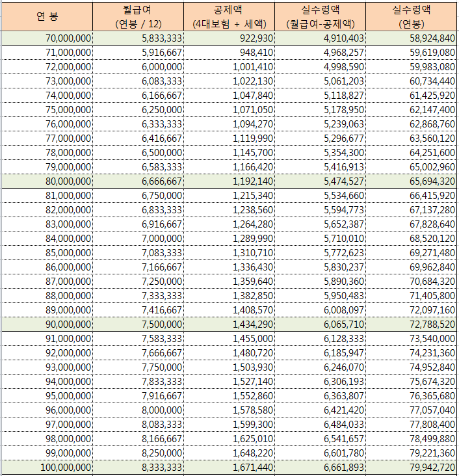This screenshot has width=459, height=476.
Task: Click the 99,000,000 salary cell
Action: coord(47,453)
